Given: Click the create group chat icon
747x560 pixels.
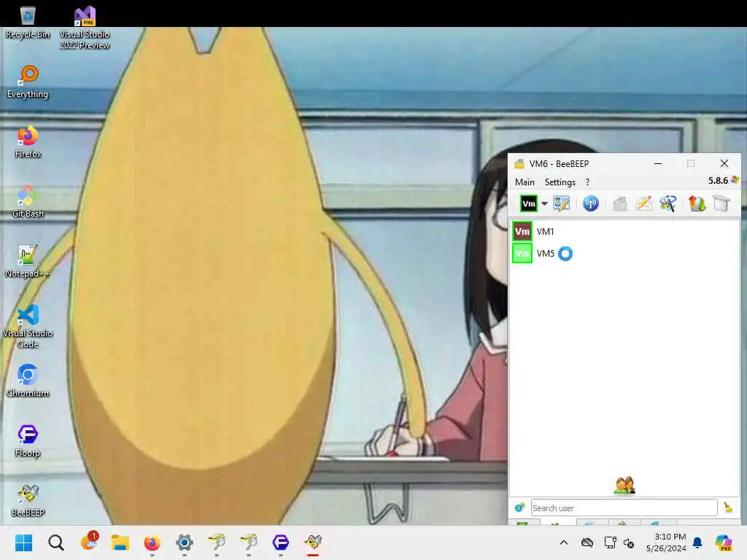Looking at the screenshot, I should (x=668, y=204).
